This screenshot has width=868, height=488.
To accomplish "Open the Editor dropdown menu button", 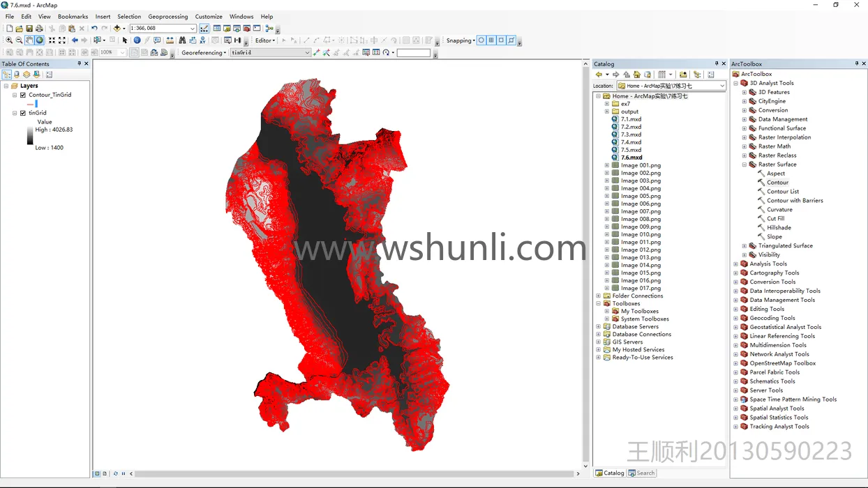I will [x=265, y=40].
